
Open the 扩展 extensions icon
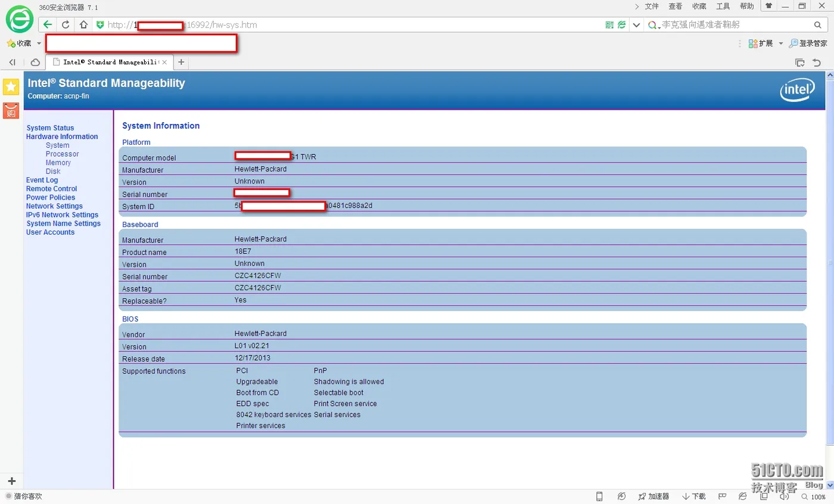click(x=753, y=43)
